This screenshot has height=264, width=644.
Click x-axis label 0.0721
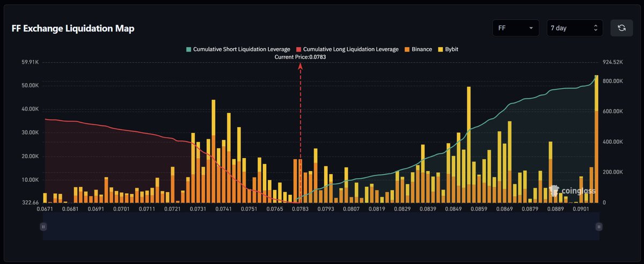coord(173,208)
